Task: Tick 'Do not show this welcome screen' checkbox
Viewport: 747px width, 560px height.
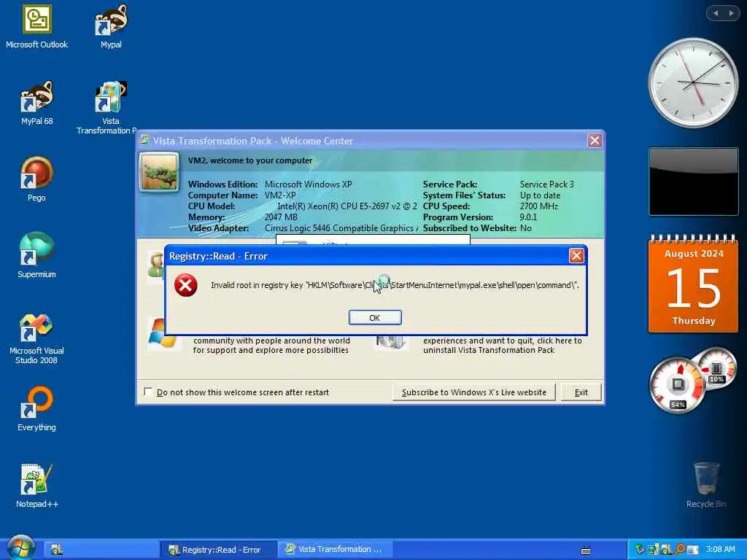Action: (x=148, y=392)
